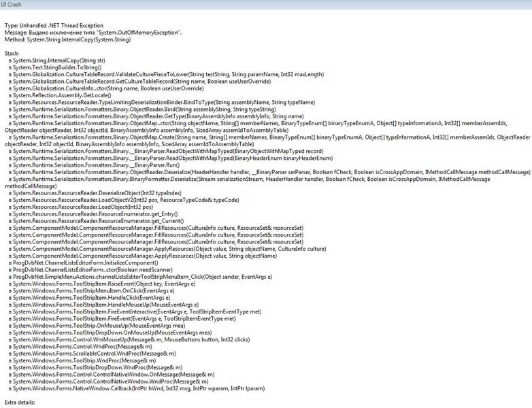The image size is (532, 408).
Task: Click the __BinaryParser.Run() stack line
Action: (95, 165)
